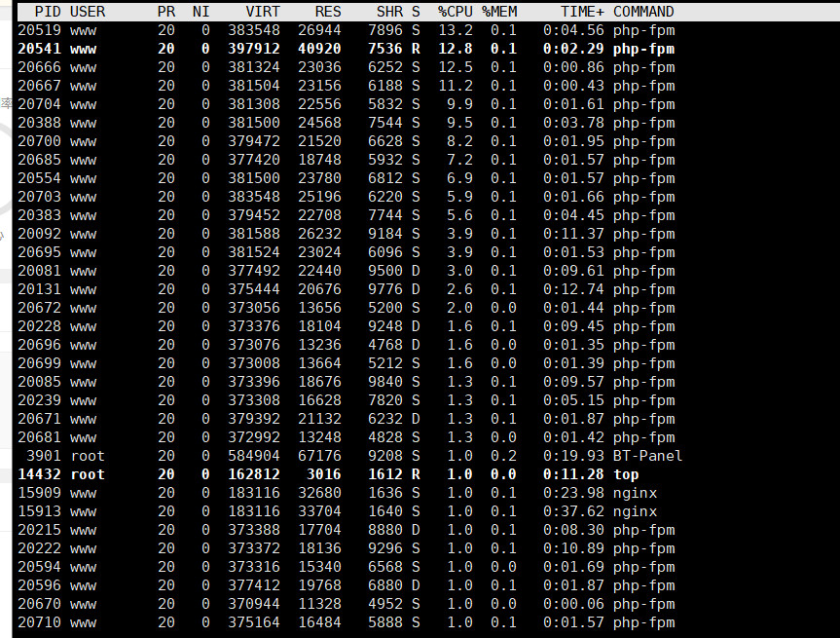Click the 40920 RES value

(319, 49)
